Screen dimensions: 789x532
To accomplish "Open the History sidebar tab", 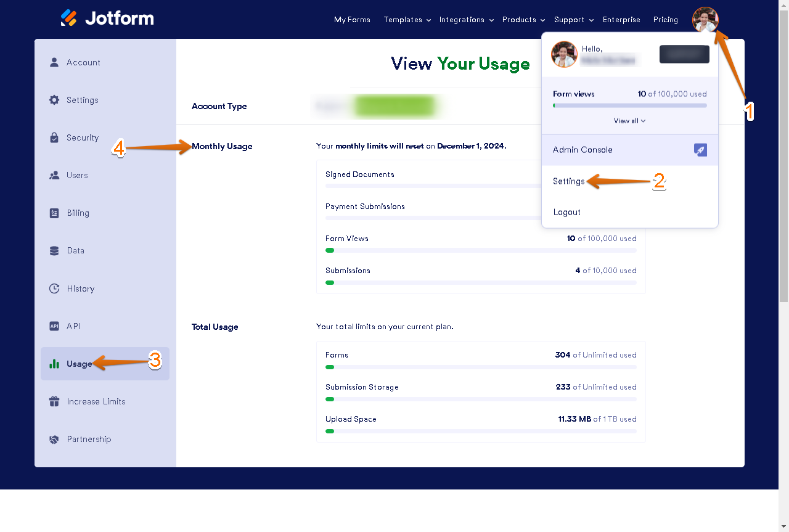I will pos(105,289).
